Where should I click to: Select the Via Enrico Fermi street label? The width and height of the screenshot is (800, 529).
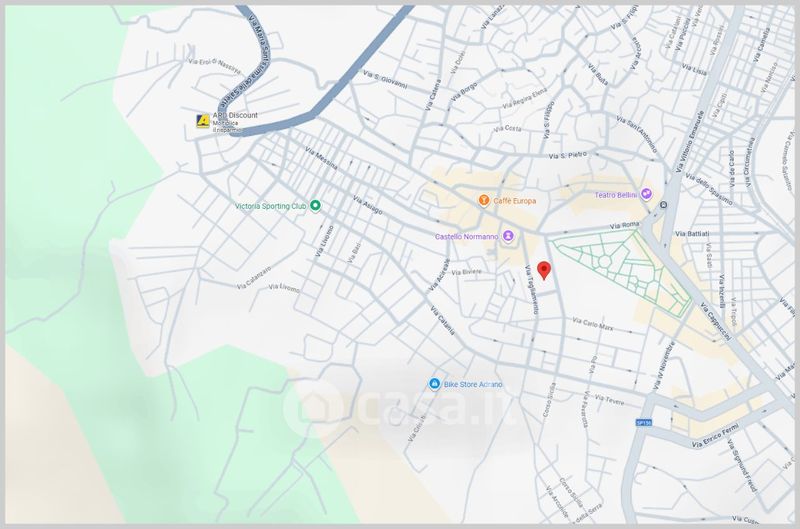coord(720,435)
